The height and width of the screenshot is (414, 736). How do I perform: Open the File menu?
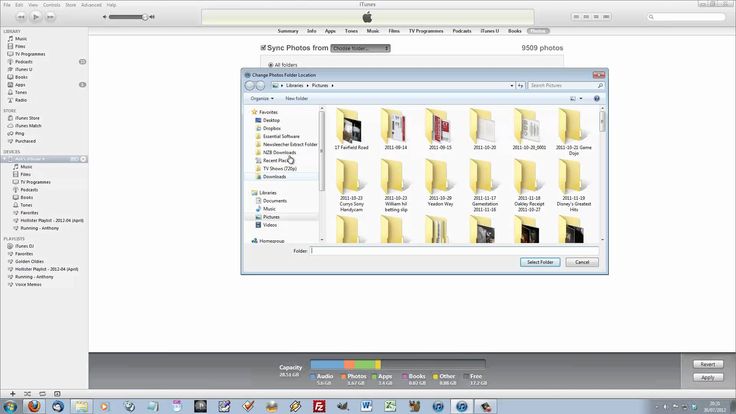[x=7, y=5]
